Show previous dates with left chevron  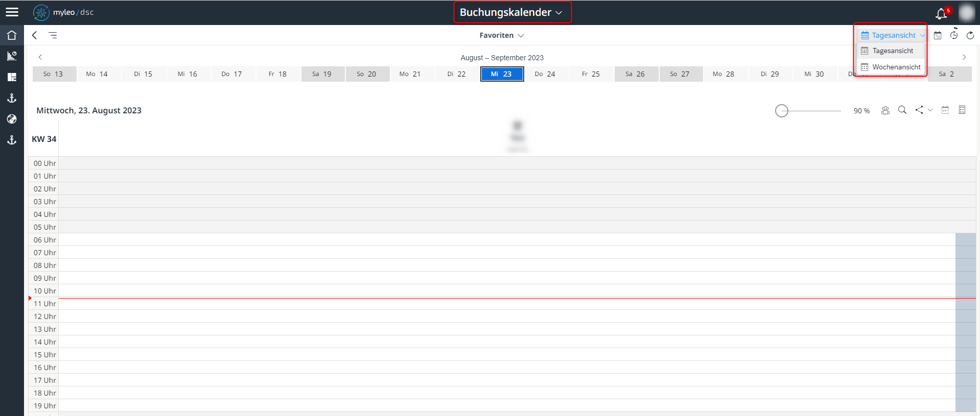click(40, 57)
